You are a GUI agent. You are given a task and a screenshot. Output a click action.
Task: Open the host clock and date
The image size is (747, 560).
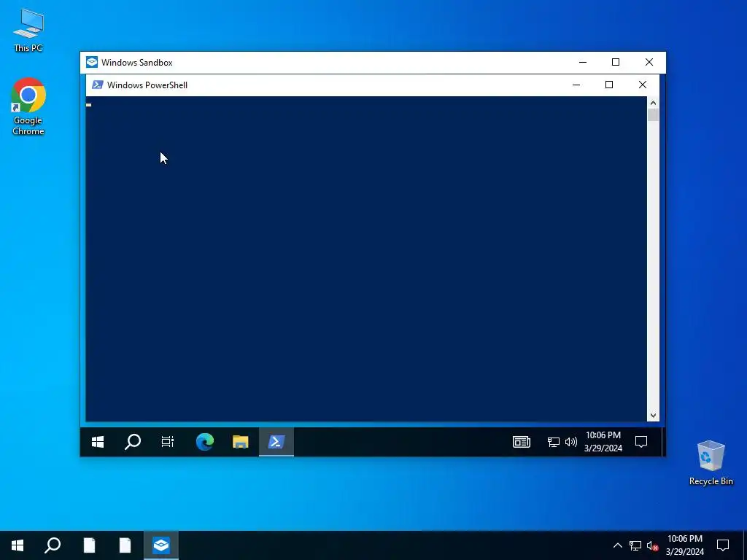[684, 545]
